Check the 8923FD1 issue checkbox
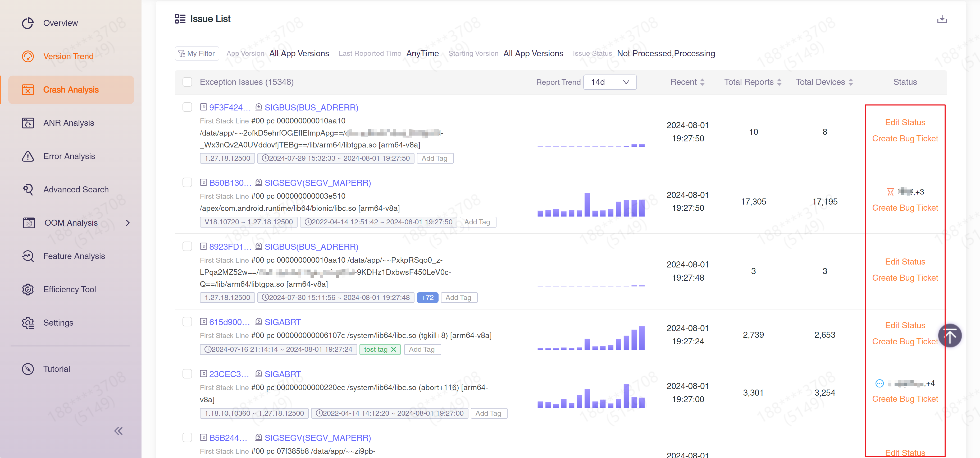 187,246
